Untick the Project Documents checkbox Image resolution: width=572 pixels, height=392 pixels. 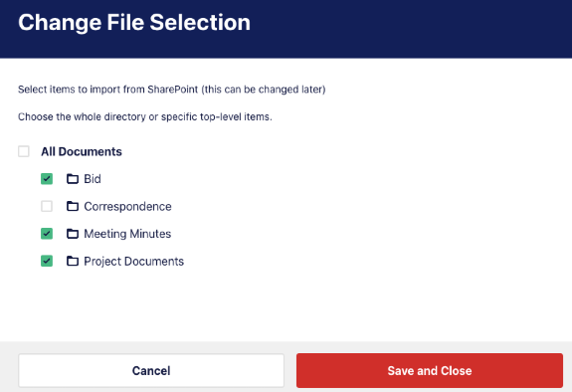point(47,261)
